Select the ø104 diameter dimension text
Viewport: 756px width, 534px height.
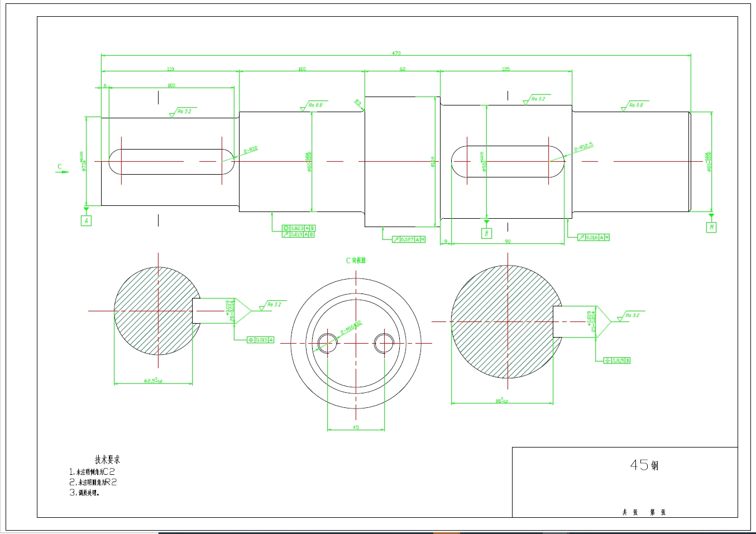(433, 162)
